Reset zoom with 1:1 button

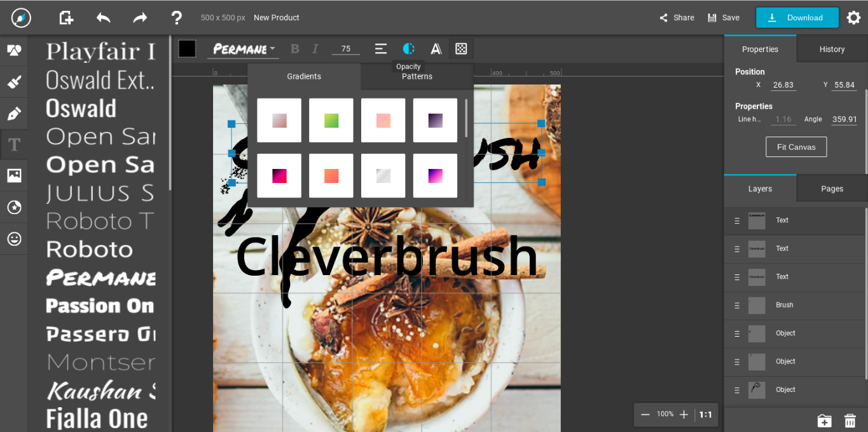706,414
